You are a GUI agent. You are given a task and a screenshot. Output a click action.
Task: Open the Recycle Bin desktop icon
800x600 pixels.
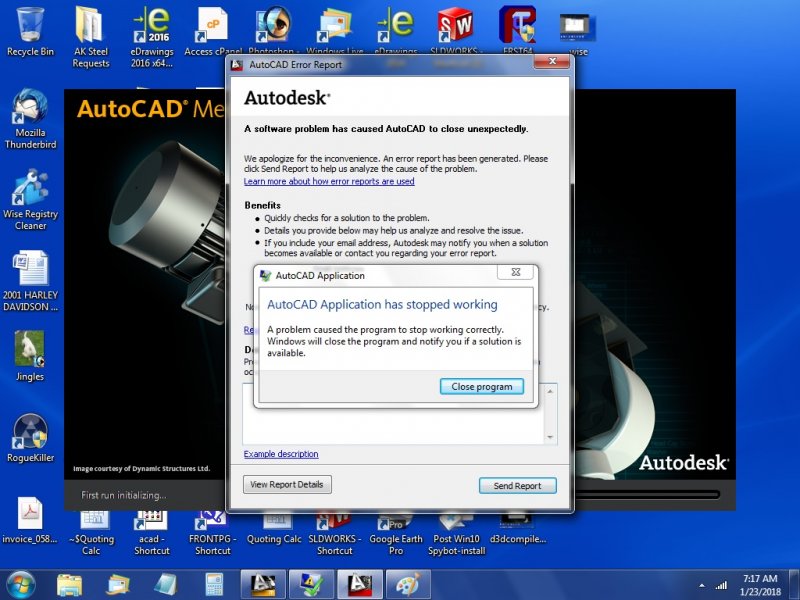(x=30, y=32)
